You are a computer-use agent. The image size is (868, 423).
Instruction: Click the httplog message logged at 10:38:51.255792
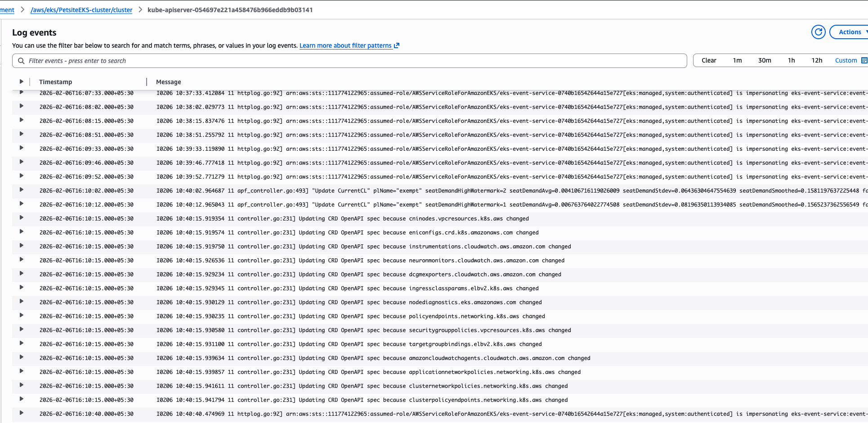point(512,135)
